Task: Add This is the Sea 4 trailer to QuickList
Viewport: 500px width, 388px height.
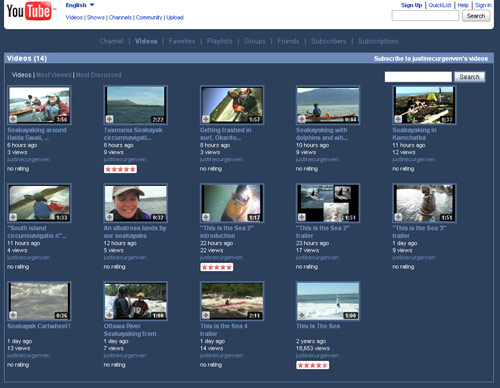Action: pyautogui.click(x=206, y=315)
